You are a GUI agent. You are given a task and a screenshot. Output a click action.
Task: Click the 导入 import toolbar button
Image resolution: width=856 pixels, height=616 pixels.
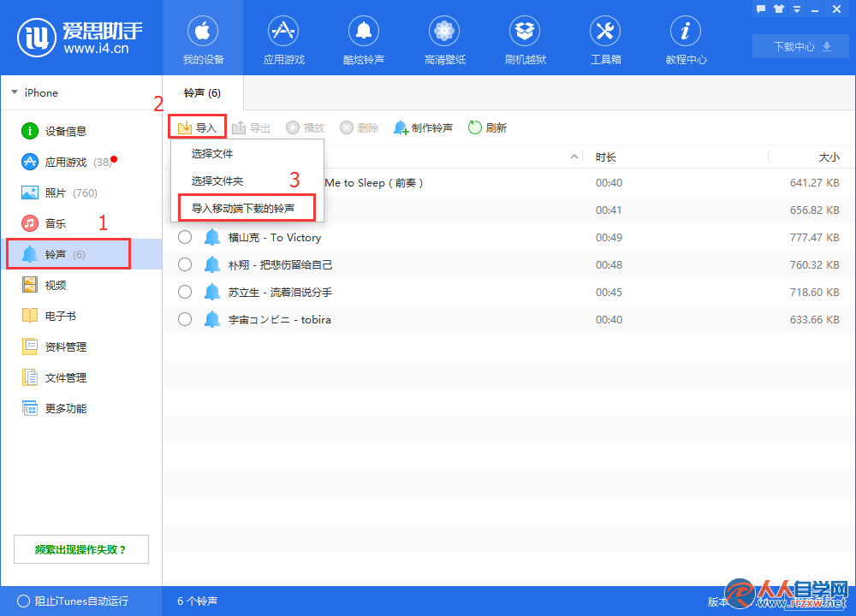197,127
